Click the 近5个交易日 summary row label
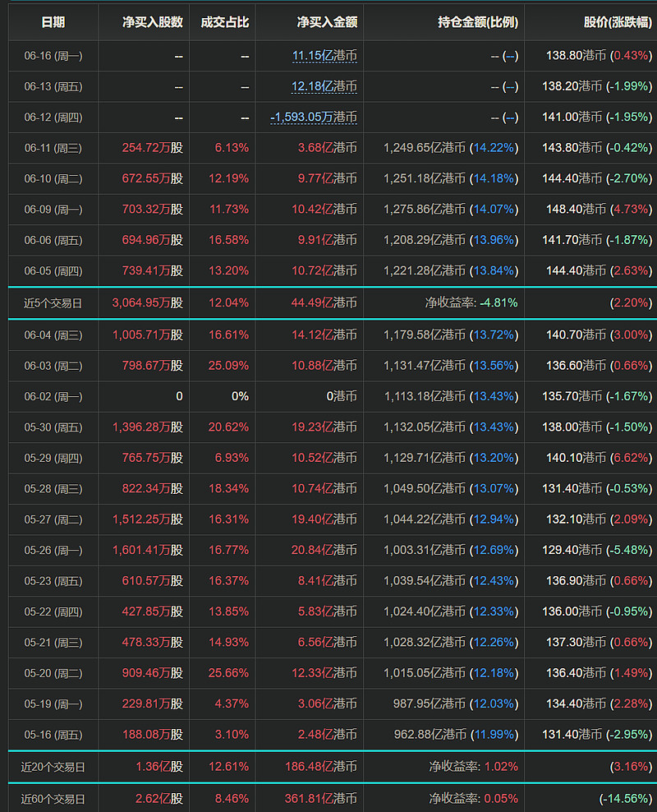Viewport: 657px width, 812px height. (x=53, y=302)
